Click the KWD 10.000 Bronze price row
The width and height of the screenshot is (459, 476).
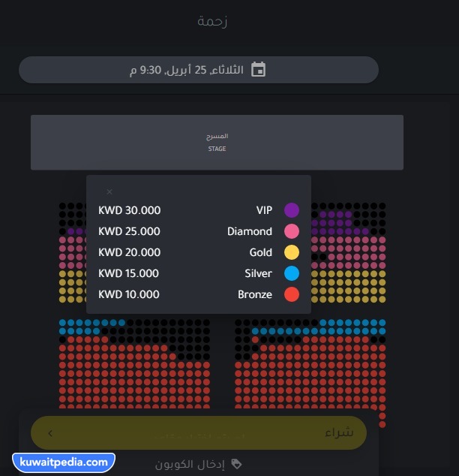(199, 294)
